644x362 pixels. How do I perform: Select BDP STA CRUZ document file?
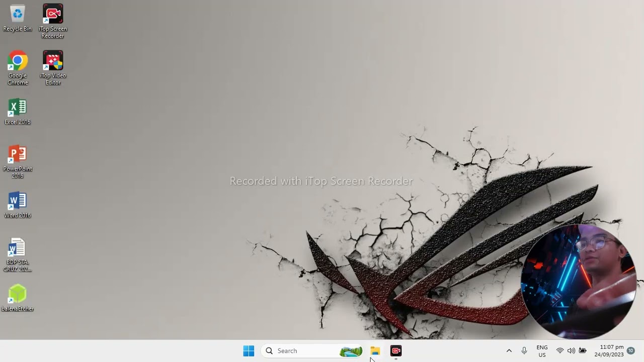pyautogui.click(x=18, y=255)
